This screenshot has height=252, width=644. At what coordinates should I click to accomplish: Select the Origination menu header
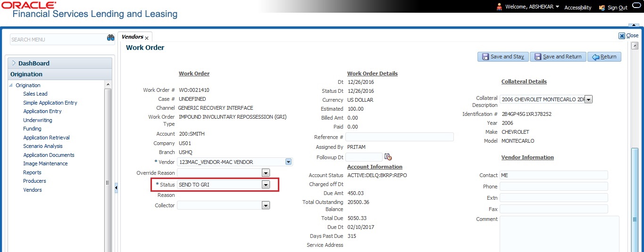[60, 74]
